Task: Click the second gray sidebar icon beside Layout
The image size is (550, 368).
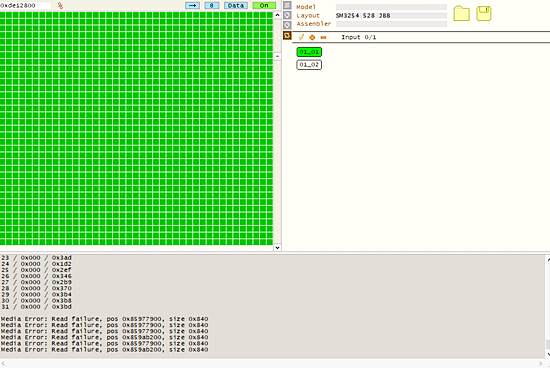Action: click(x=287, y=15)
